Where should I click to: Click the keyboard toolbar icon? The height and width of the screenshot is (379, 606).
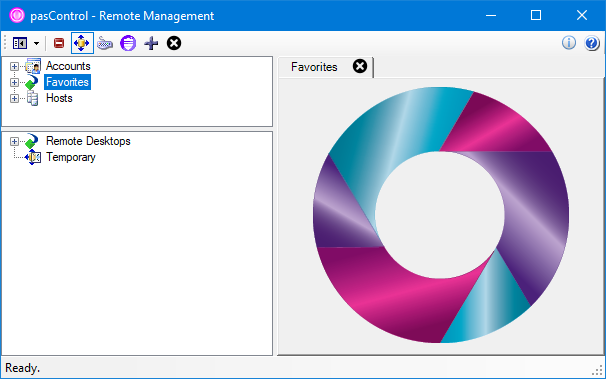coord(105,43)
